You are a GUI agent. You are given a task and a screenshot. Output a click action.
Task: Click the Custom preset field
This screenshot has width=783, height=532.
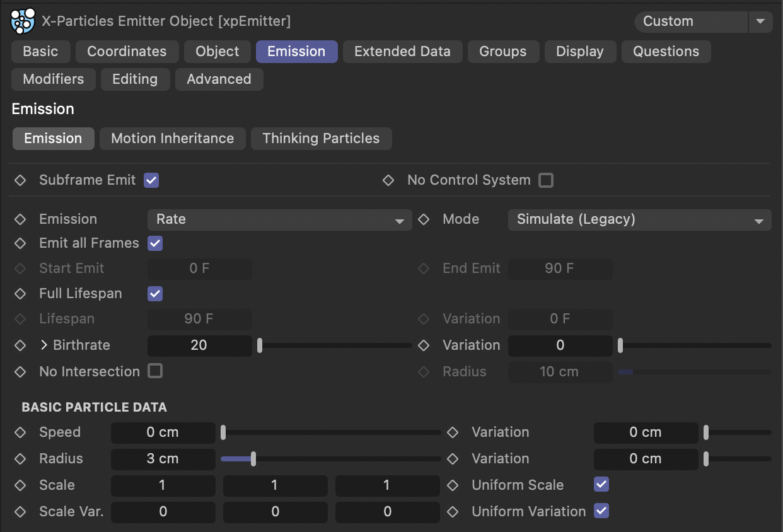(x=691, y=21)
